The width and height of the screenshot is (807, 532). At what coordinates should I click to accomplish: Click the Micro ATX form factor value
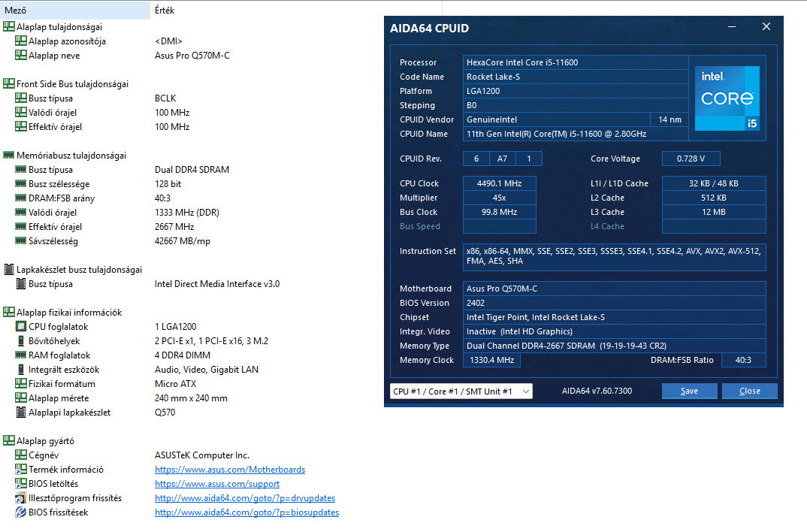point(176,383)
